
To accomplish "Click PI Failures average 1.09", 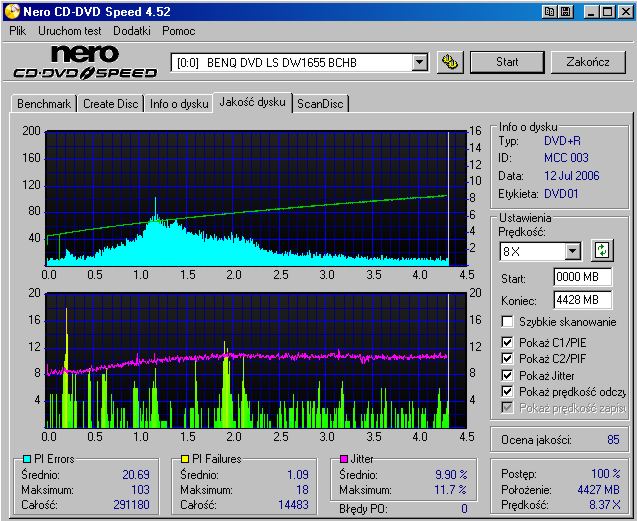I will coord(298,475).
